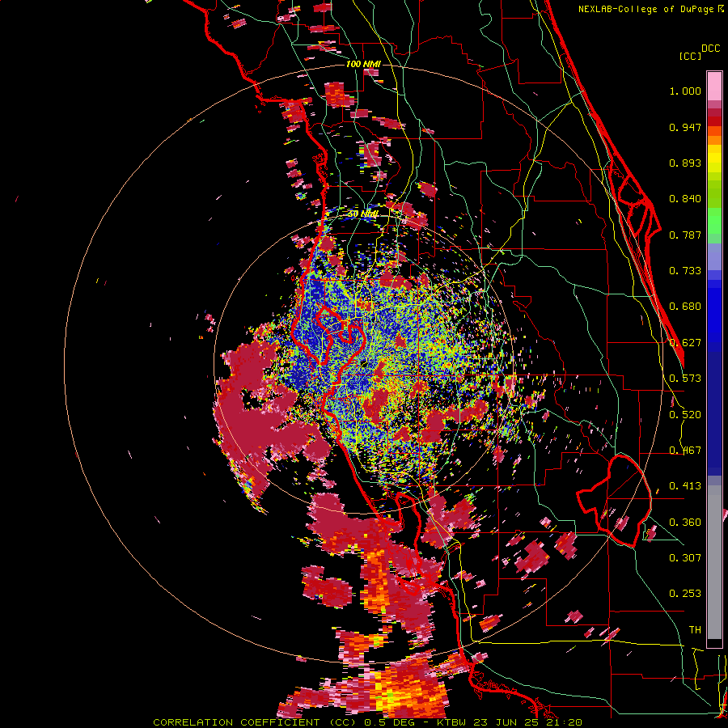The image size is (728, 728).
Task: Click the TH threshold legend label
Action: point(695,630)
